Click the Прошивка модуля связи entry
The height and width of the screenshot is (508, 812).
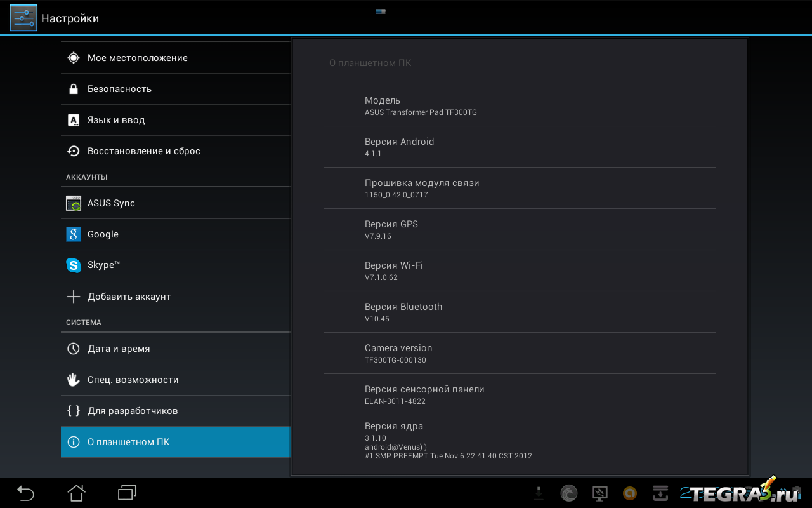(520, 189)
